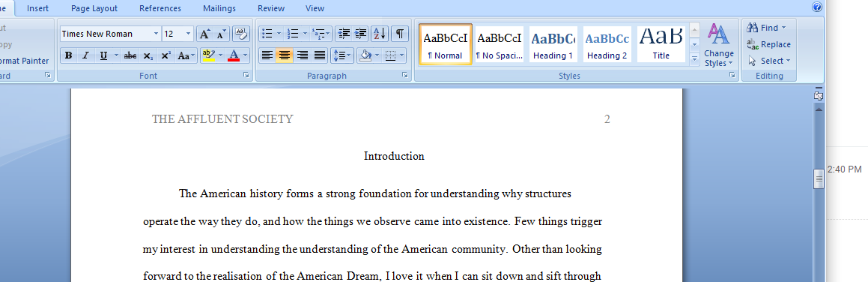This screenshot has width=868, height=282.
Task: Click the Find button
Action: (x=767, y=28)
